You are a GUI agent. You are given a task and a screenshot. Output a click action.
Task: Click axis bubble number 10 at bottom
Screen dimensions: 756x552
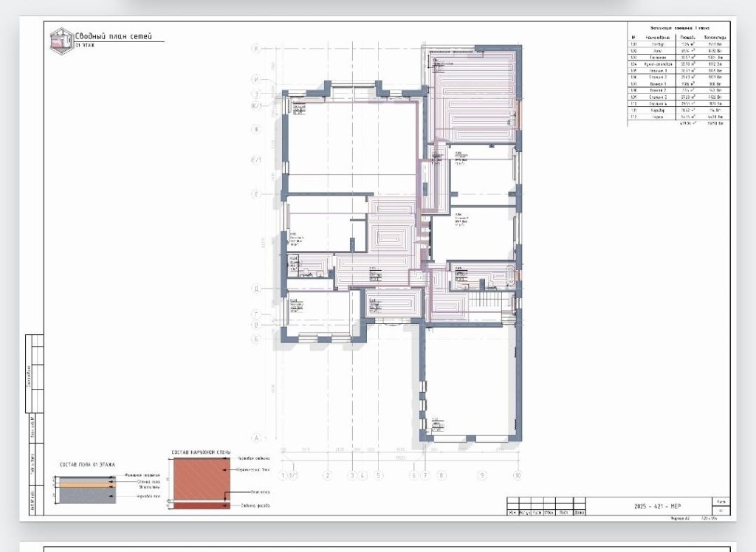(x=518, y=475)
